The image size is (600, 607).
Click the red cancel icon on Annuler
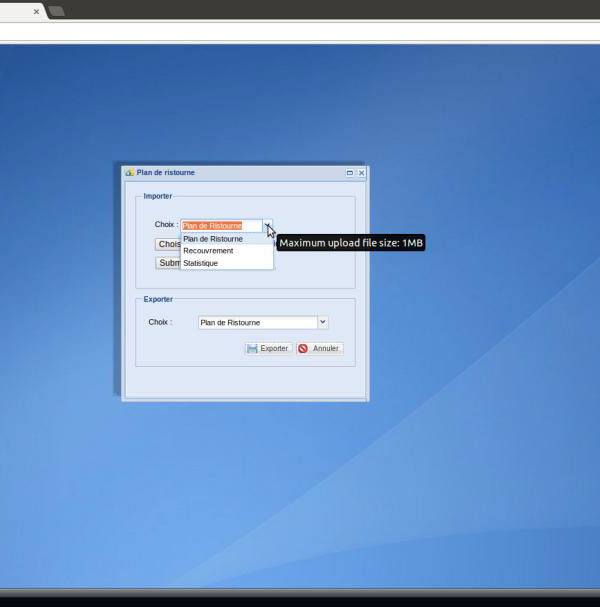click(x=303, y=349)
